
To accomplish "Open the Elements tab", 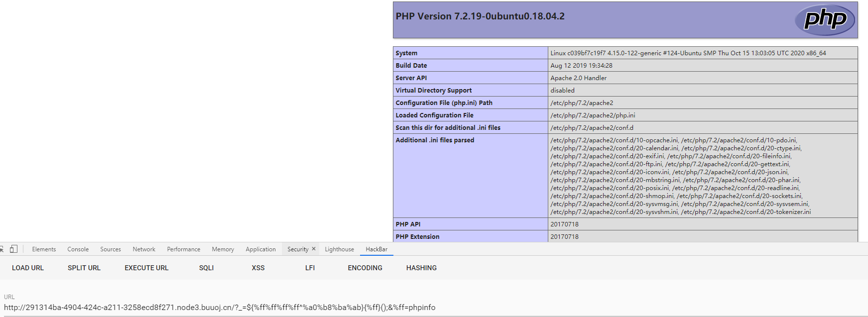I will tap(44, 249).
